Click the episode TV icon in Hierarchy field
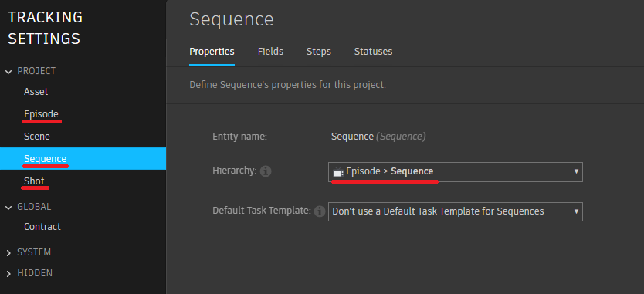644x294 pixels. [x=337, y=172]
